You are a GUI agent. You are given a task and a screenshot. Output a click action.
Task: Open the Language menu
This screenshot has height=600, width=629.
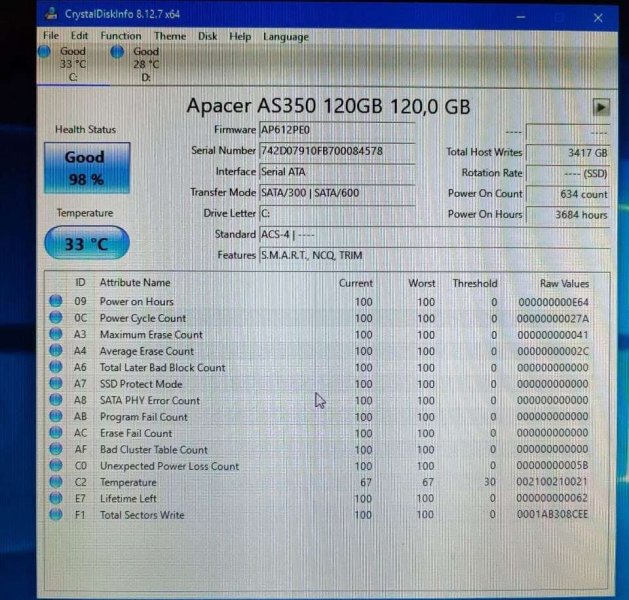click(285, 37)
